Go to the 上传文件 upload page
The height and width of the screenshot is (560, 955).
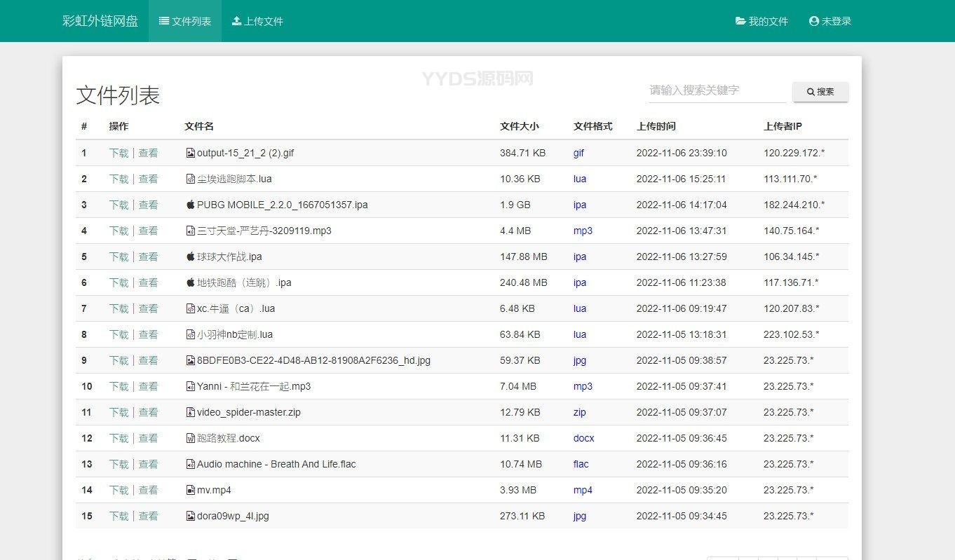(257, 21)
